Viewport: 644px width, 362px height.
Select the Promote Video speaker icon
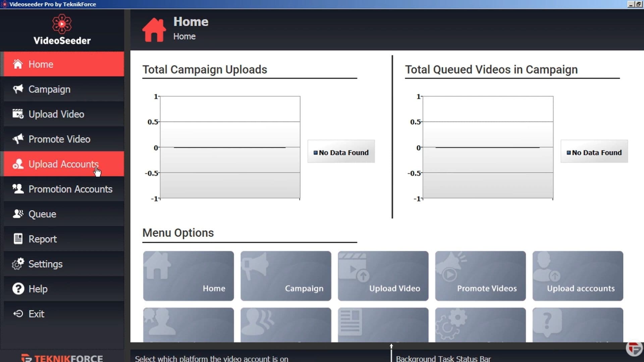click(x=17, y=139)
